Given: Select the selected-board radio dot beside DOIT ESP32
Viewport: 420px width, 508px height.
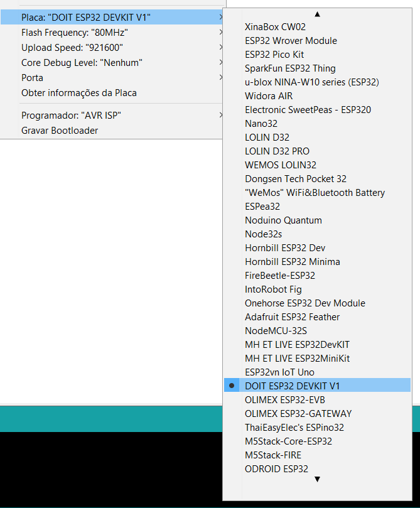Looking at the screenshot, I should tap(232, 386).
